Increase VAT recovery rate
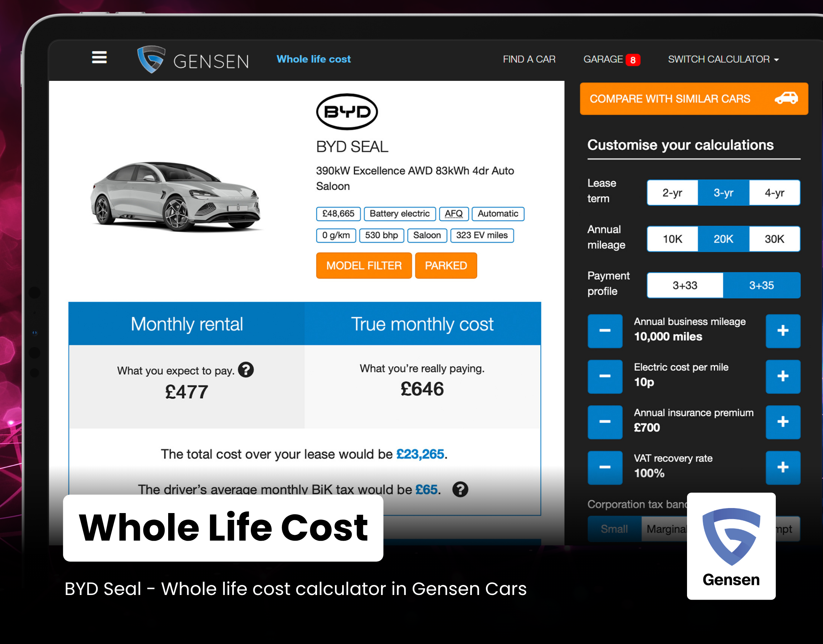This screenshot has height=644, width=823. (783, 468)
